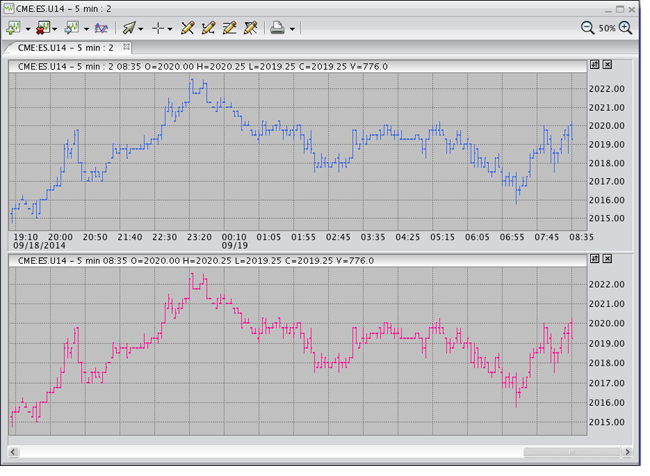The width and height of the screenshot is (650, 476).
Task: Select the crosshair cursor tool
Action: pos(158,28)
